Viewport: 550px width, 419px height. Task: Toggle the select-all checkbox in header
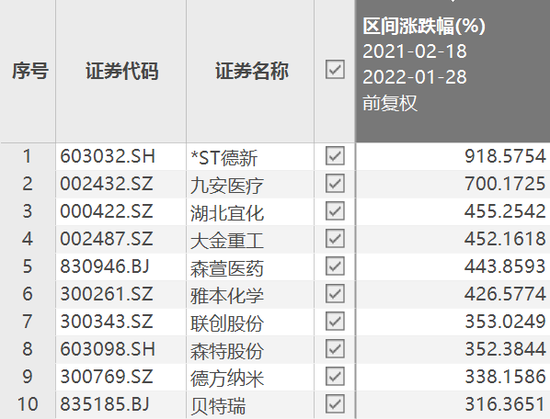point(335,69)
